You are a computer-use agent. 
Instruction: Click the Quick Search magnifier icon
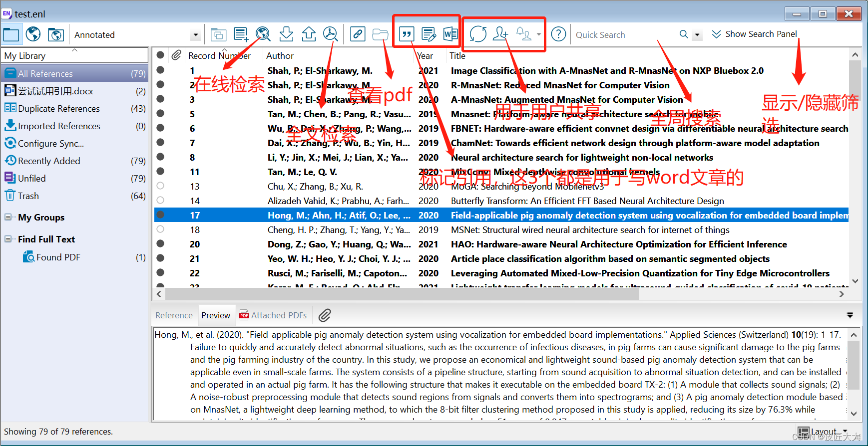[x=684, y=34]
